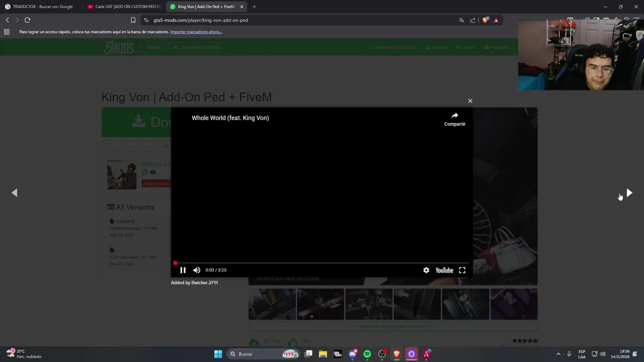The height and width of the screenshot is (362, 644).
Task: Open weather widget 21°C
Action: click(24, 354)
